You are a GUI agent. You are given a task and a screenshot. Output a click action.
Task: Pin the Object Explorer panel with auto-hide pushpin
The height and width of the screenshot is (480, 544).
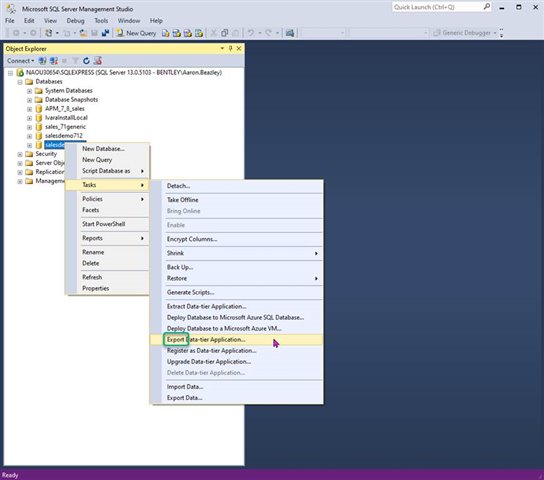click(230, 49)
